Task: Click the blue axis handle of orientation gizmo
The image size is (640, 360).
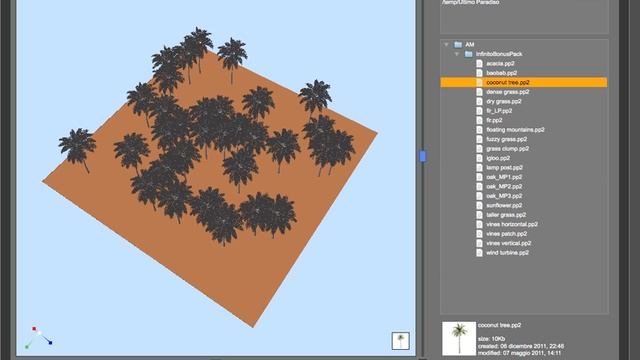Action: pyautogui.click(x=50, y=343)
